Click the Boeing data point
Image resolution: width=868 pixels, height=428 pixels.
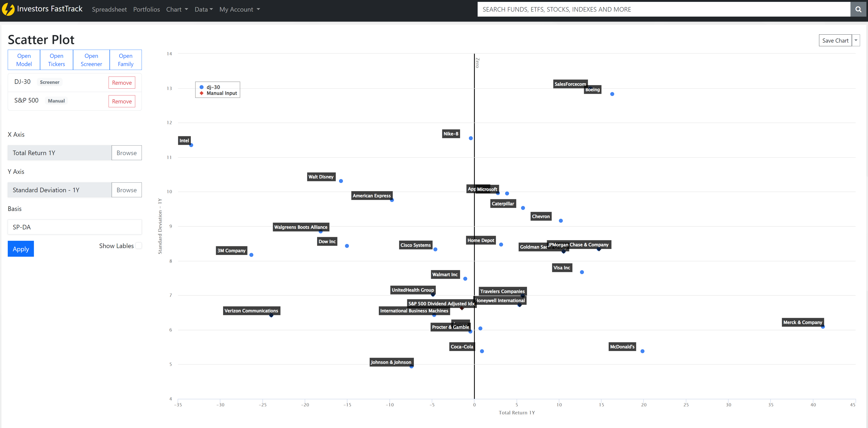pos(612,94)
